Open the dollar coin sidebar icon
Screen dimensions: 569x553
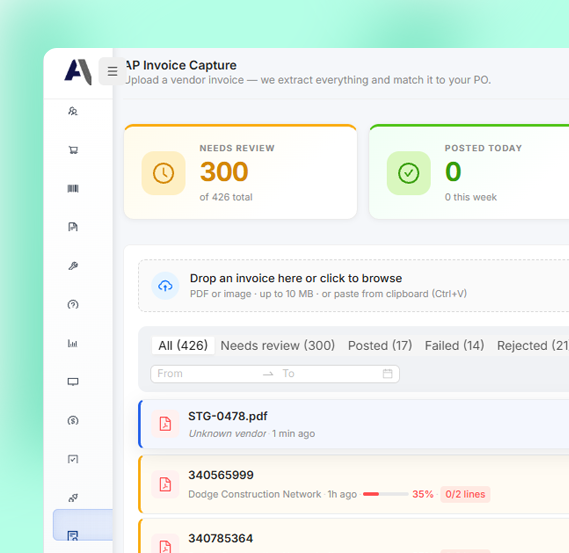[x=73, y=421]
